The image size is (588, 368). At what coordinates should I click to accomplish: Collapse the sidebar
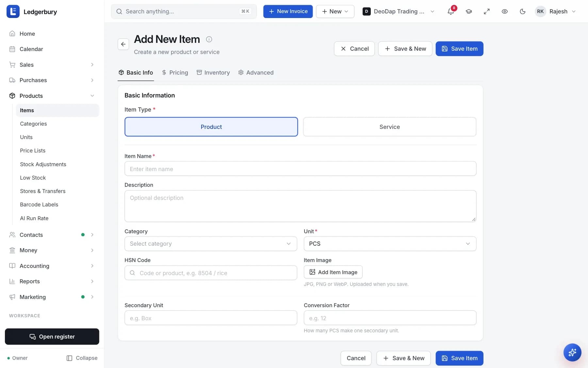pos(82,358)
